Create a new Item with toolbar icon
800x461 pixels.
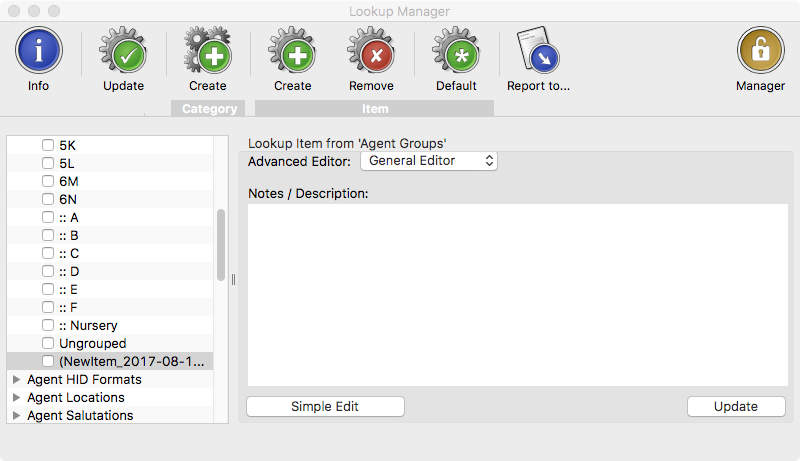tap(292, 50)
